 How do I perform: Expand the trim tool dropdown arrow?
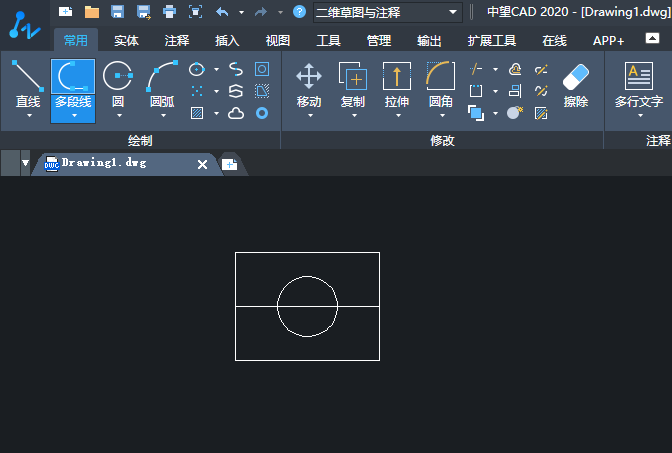tap(495, 69)
